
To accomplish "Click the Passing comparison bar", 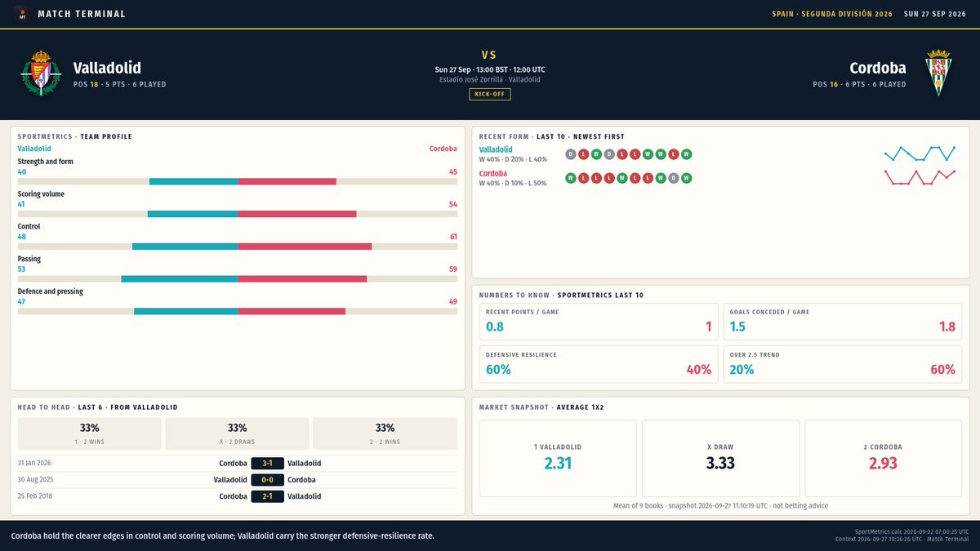I will coord(238,278).
